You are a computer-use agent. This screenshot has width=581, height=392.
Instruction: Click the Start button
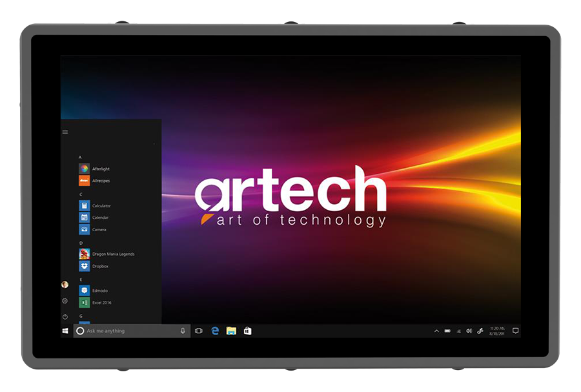point(65,331)
